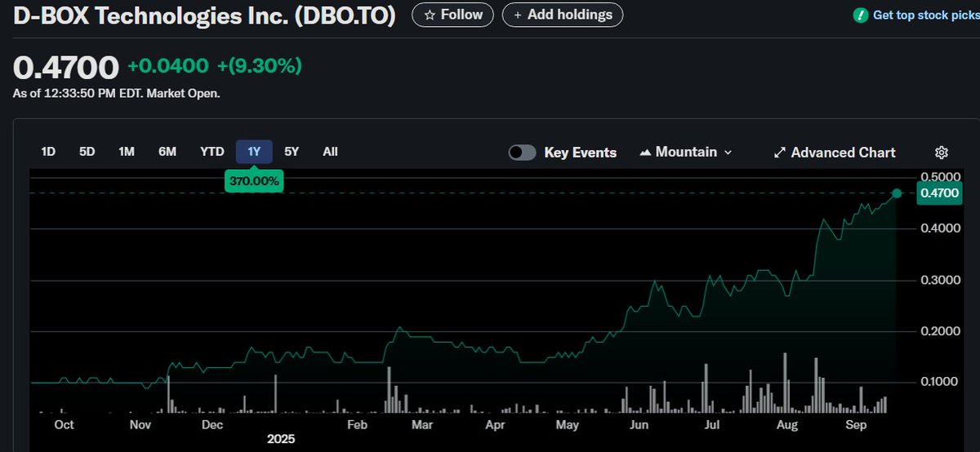Click the Market Open status text

click(x=185, y=93)
